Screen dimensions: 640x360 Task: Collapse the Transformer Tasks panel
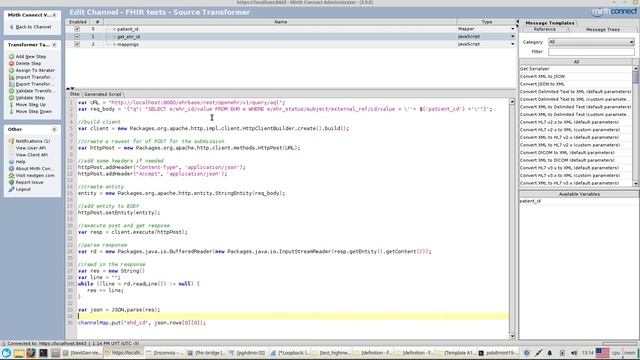(54, 45)
